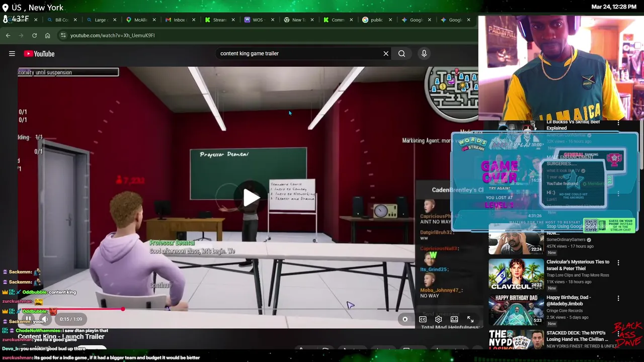Enter fullscreen mode in the player
The width and height of the screenshot is (644, 362).
point(470,319)
